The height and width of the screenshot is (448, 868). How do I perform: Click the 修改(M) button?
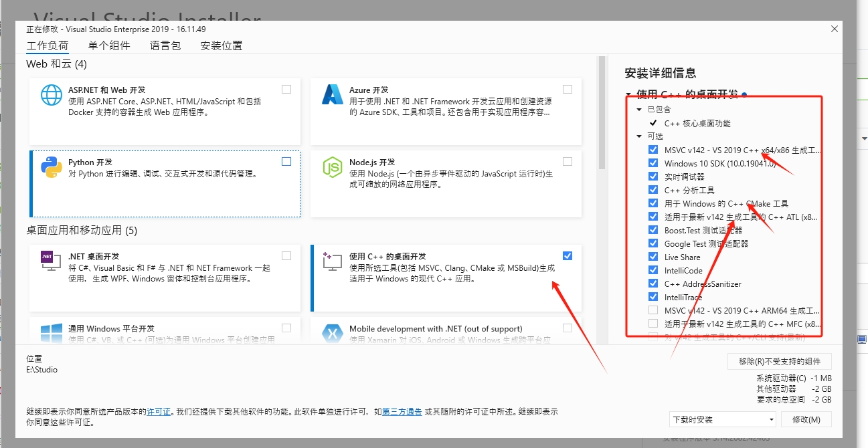[x=806, y=419]
